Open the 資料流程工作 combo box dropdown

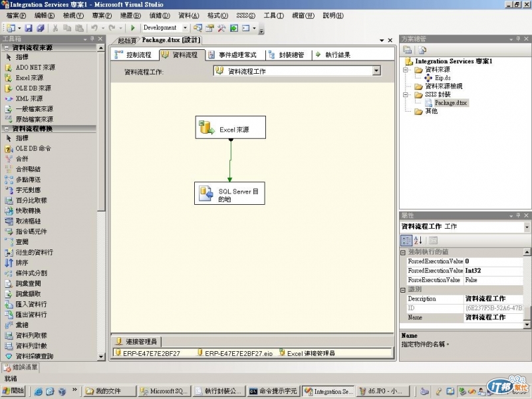[376, 70]
